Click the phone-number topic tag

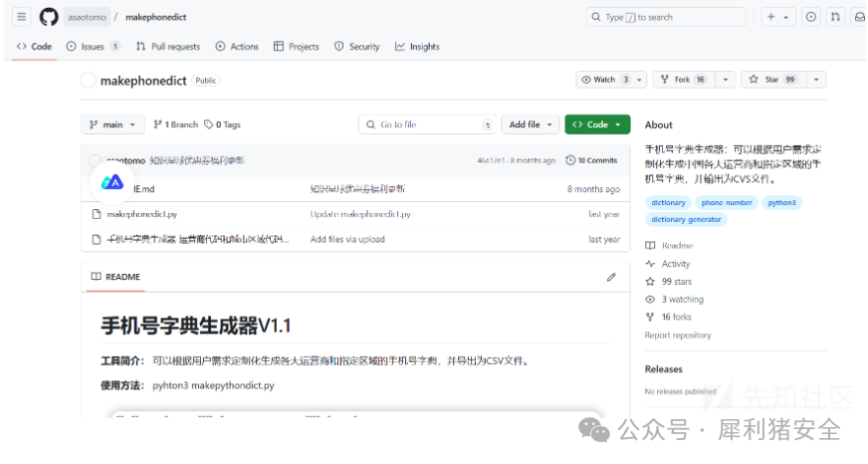point(727,203)
